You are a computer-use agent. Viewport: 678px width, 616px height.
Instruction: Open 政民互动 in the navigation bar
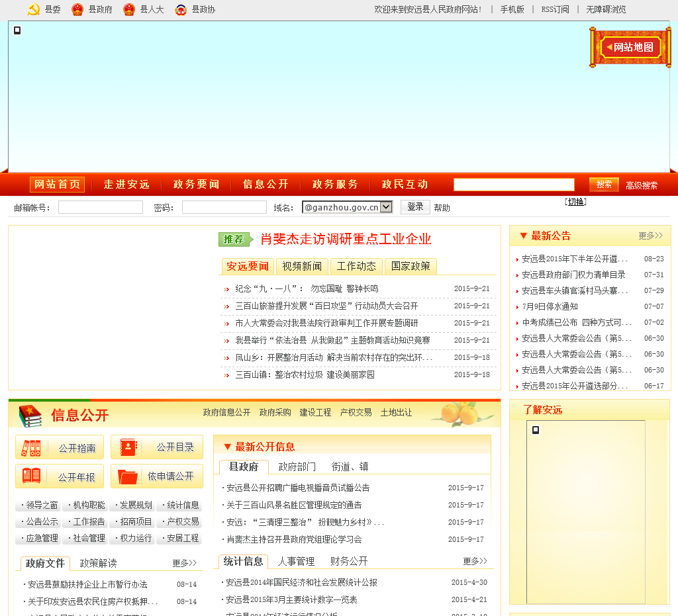(x=405, y=185)
